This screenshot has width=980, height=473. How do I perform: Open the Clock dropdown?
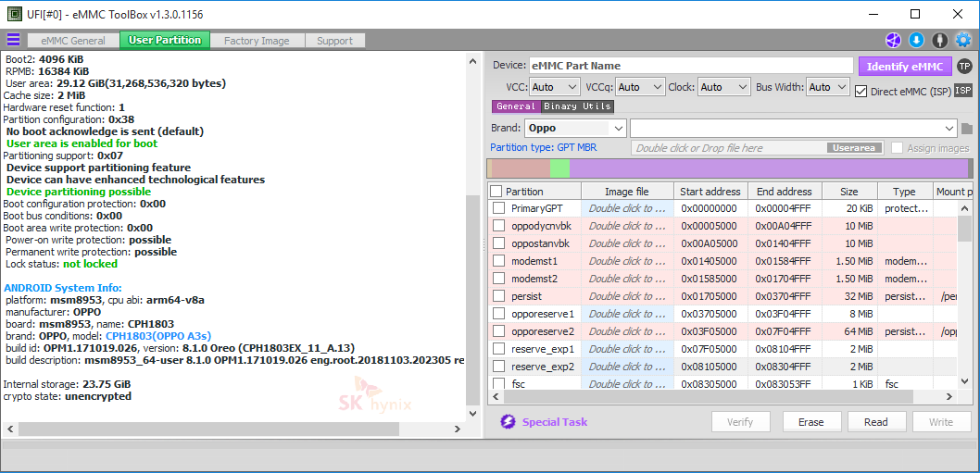[x=723, y=87]
